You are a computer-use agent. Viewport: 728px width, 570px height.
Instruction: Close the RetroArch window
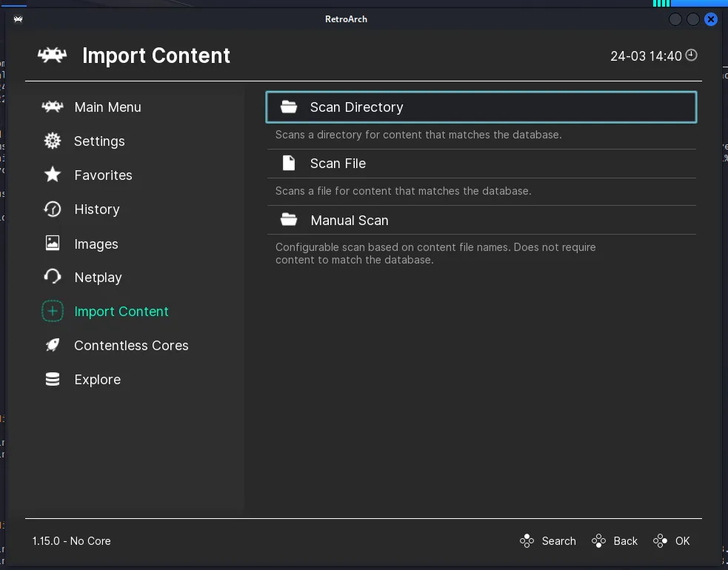(711, 19)
